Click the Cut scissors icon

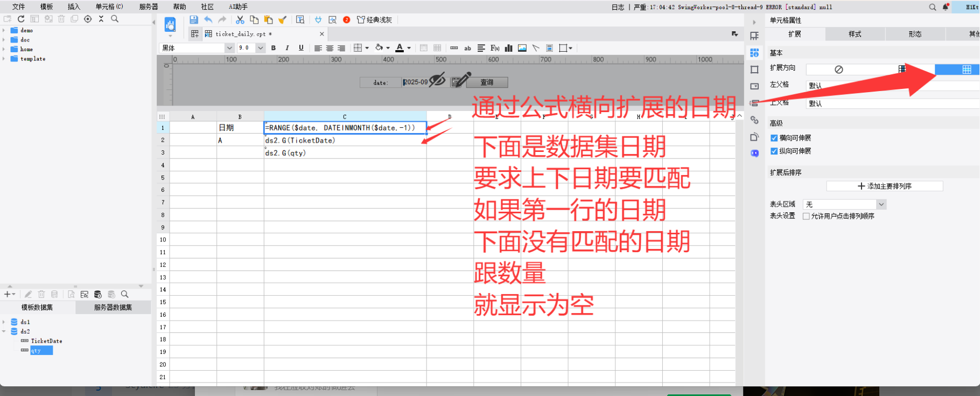pyautogui.click(x=240, y=20)
